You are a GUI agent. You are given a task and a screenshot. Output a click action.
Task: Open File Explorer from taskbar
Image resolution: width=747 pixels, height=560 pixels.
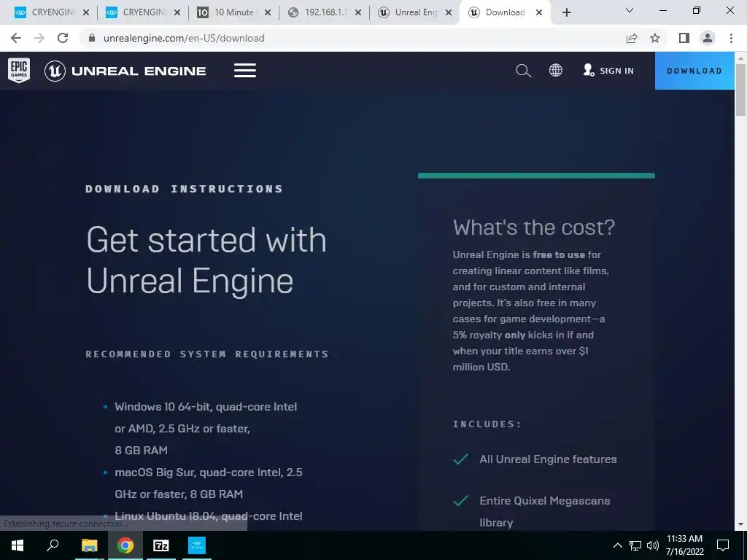click(x=89, y=545)
